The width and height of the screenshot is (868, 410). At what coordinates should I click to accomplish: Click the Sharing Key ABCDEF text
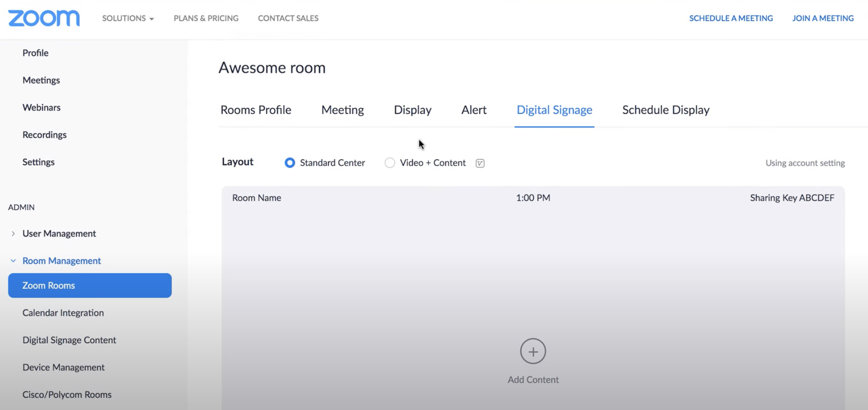[792, 198]
